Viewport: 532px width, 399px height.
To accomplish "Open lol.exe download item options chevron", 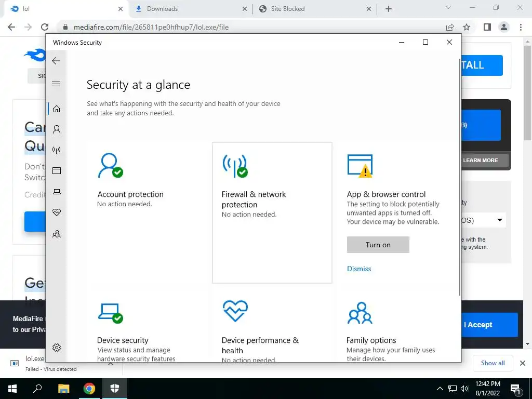I will coord(111,363).
